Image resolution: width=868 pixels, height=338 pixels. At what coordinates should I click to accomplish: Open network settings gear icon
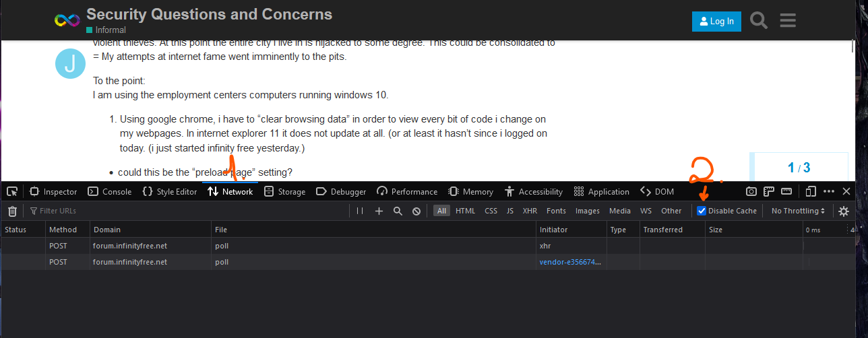click(x=844, y=211)
